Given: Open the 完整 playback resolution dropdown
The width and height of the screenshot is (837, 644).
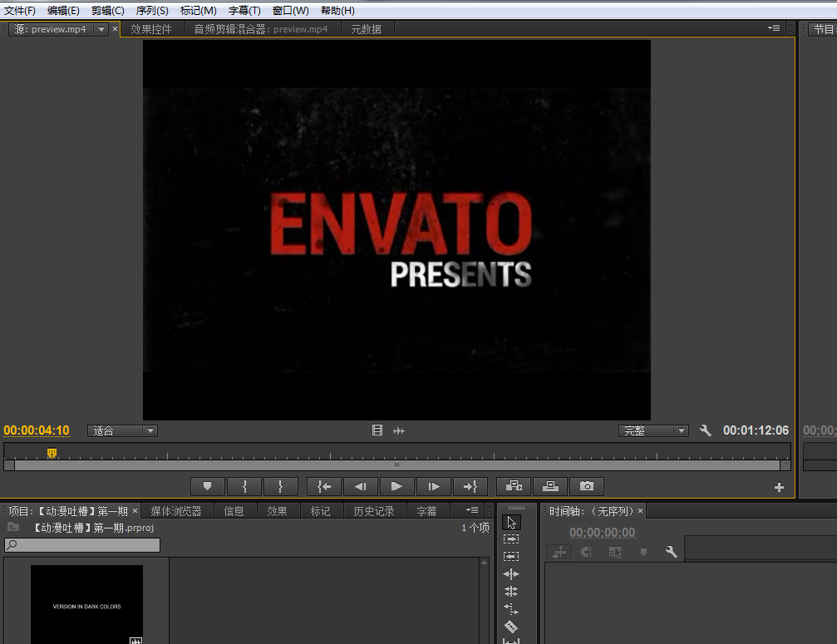Looking at the screenshot, I should 653,430.
